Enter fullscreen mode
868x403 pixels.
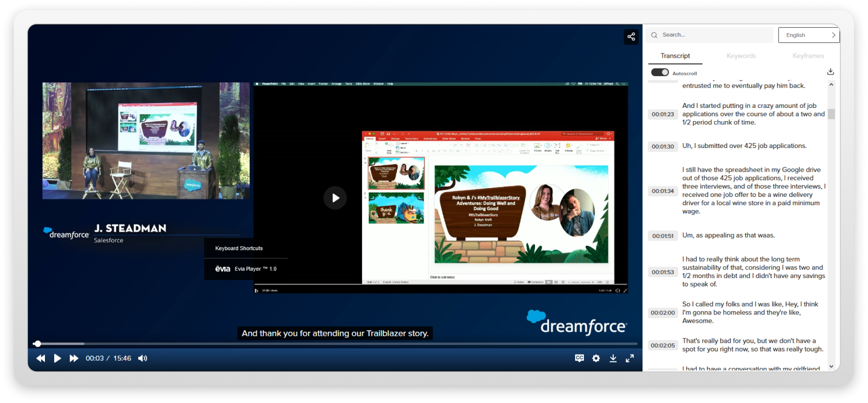(x=630, y=358)
